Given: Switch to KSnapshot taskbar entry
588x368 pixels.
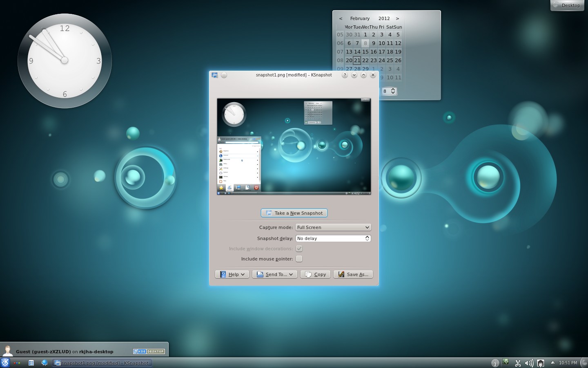Looking at the screenshot, I should [x=102, y=363].
